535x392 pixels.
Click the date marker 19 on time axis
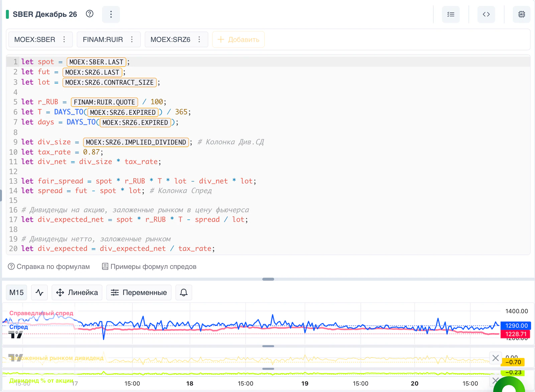click(305, 384)
